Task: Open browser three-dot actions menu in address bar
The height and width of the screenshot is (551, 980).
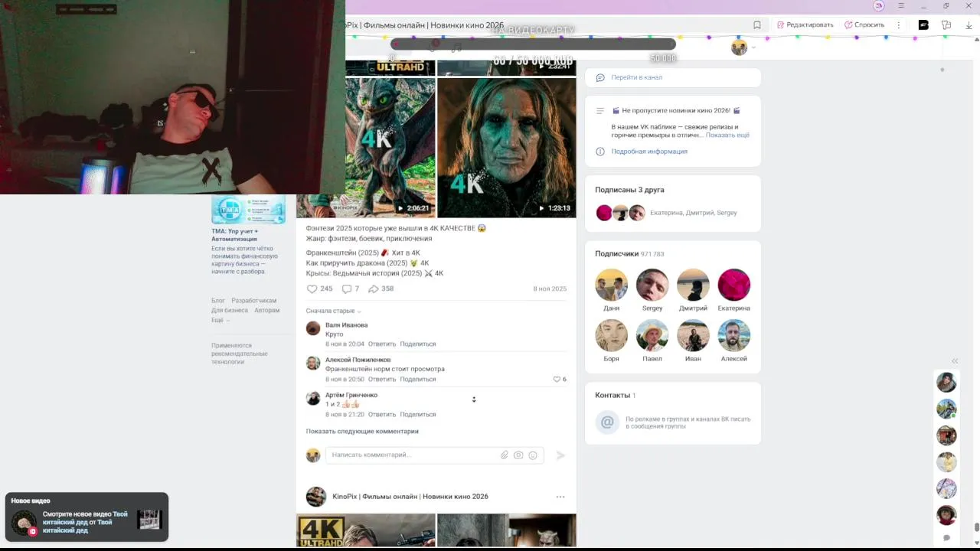Action: coord(899,24)
